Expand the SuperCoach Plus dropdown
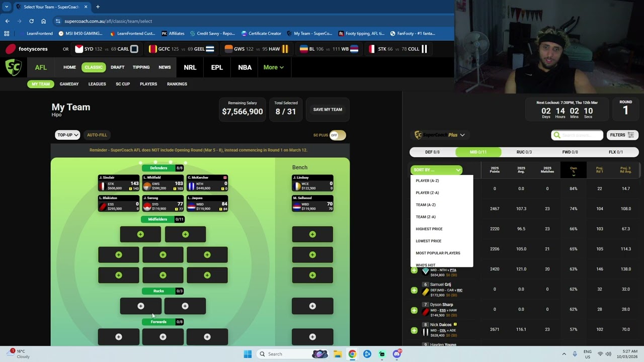Screen dimensions: 644x362 pos(439,135)
